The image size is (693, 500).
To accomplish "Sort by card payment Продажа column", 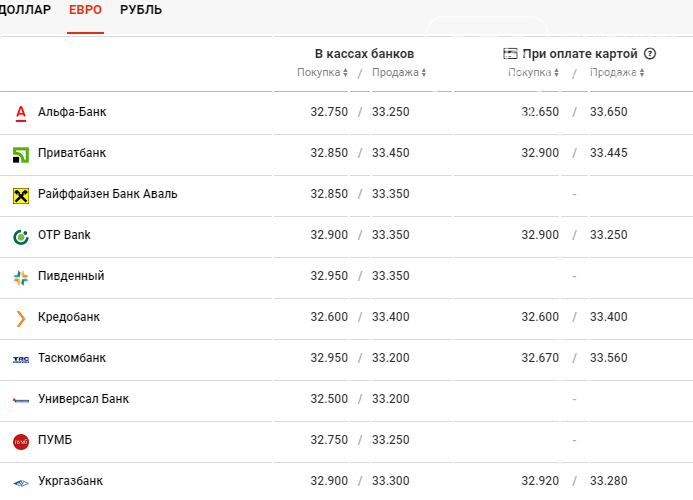I will click(617, 73).
